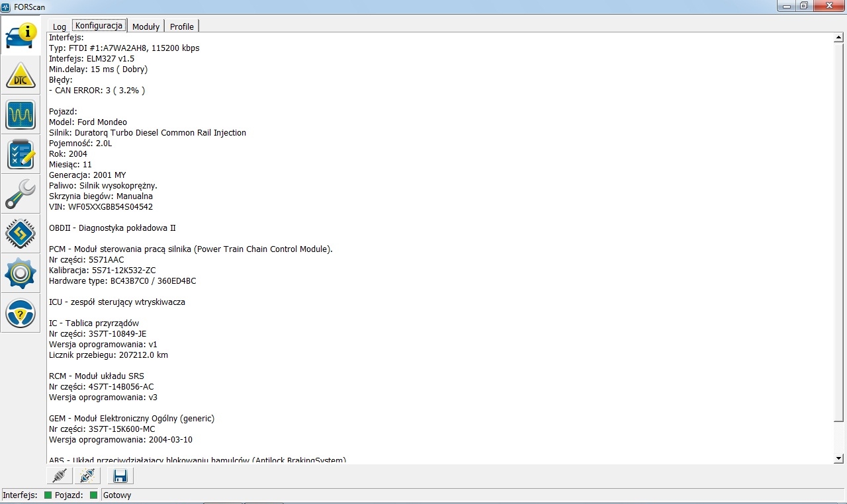
Task: Click the scrollbar up arrow
Action: [838, 38]
